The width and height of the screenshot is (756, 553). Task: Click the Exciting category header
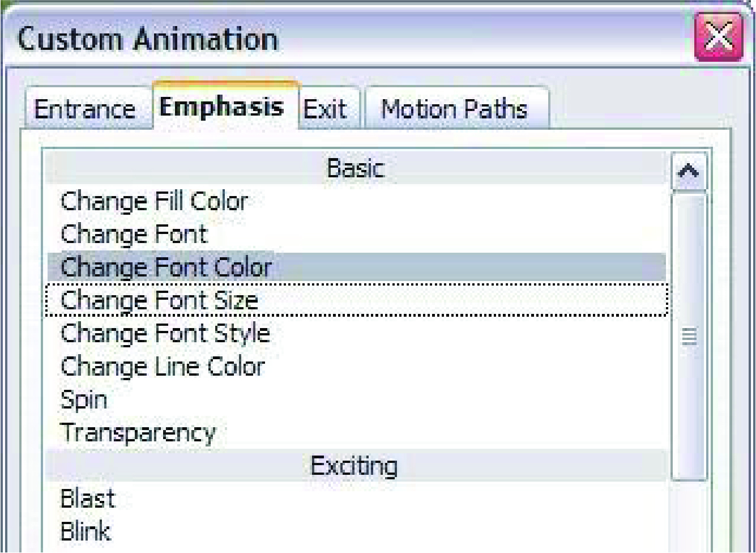[356, 466]
